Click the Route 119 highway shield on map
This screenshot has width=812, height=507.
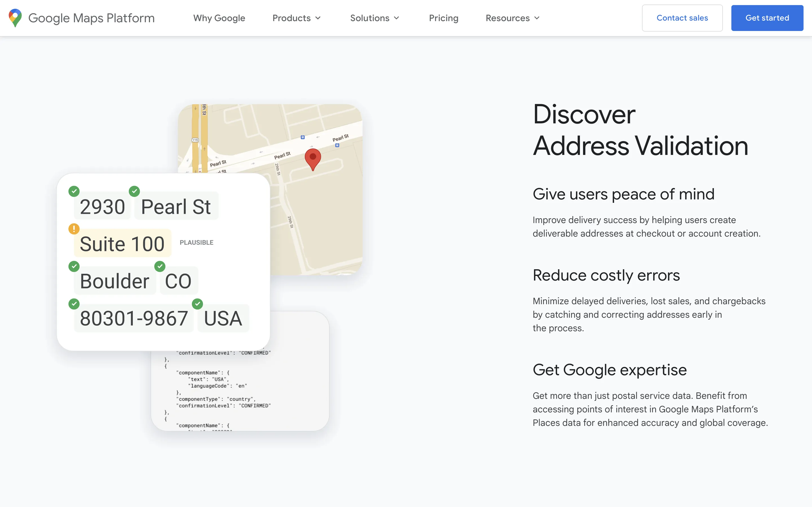tap(195, 140)
